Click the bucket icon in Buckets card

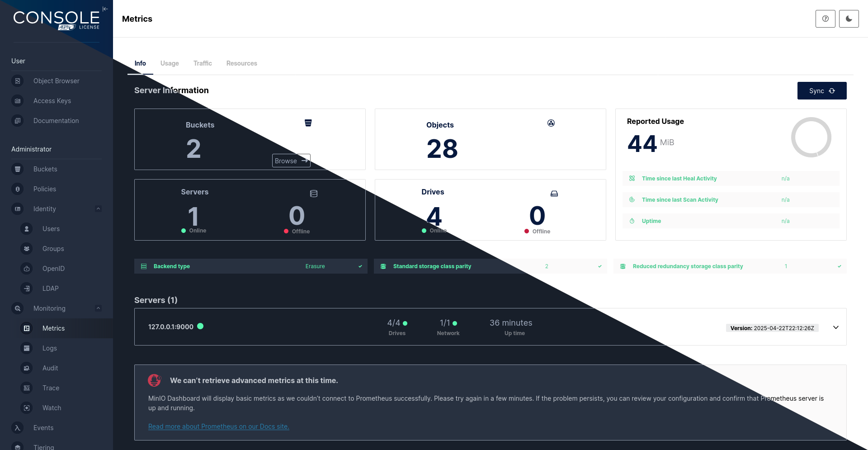click(x=308, y=123)
